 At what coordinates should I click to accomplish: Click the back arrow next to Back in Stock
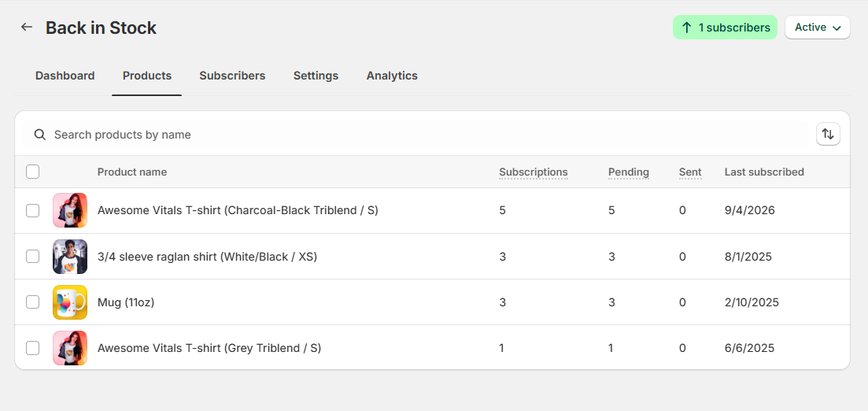coord(27,27)
